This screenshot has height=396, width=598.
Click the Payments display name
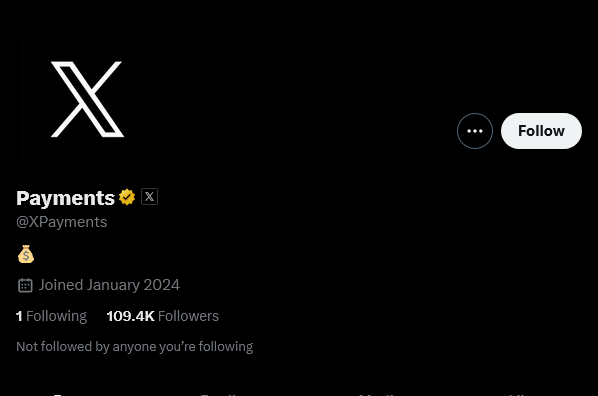click(x=66, y=198)
